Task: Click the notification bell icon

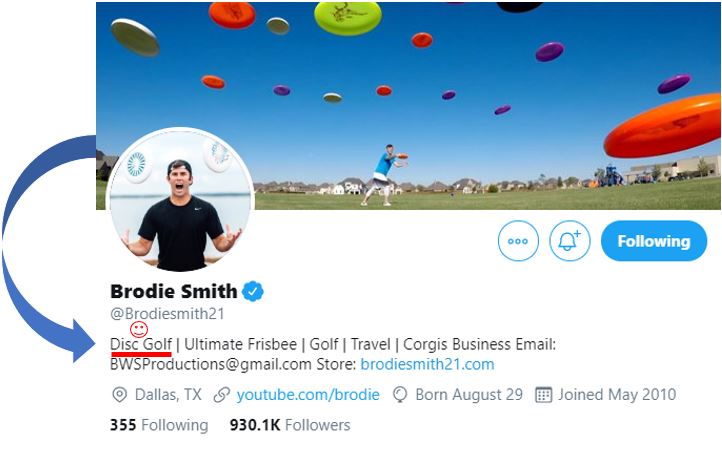Action: click(x=570, y=241)
